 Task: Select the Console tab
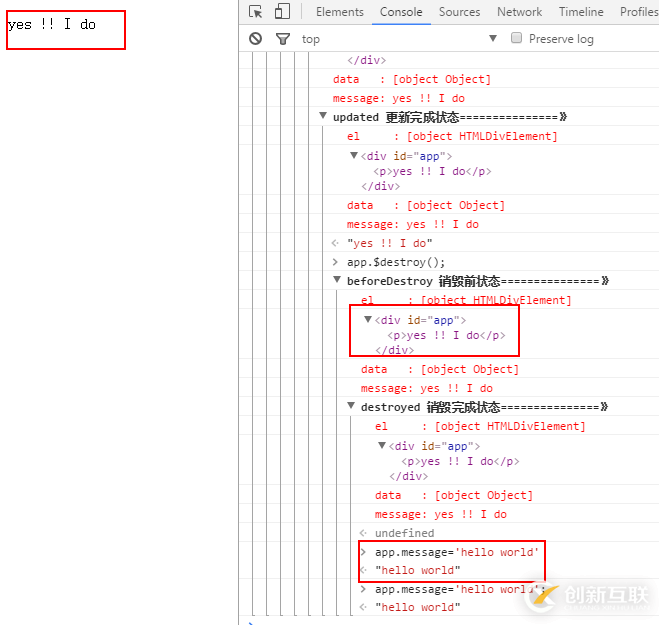coord(401,12)
